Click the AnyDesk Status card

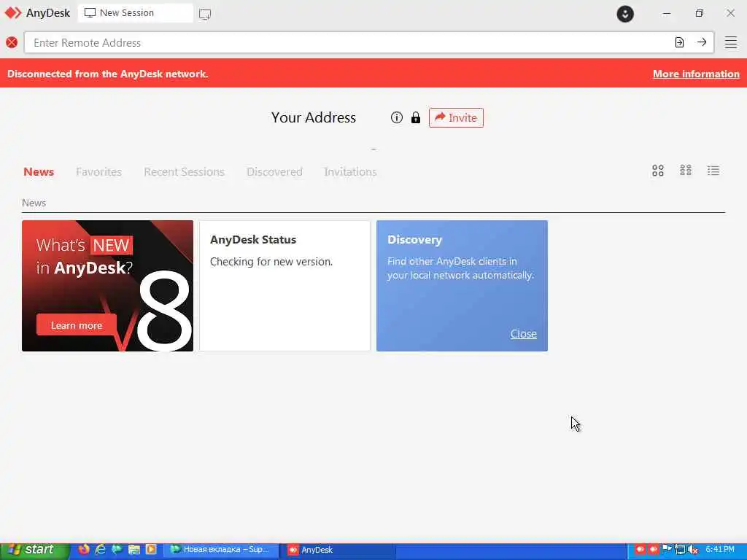click(x=285, y=286)
